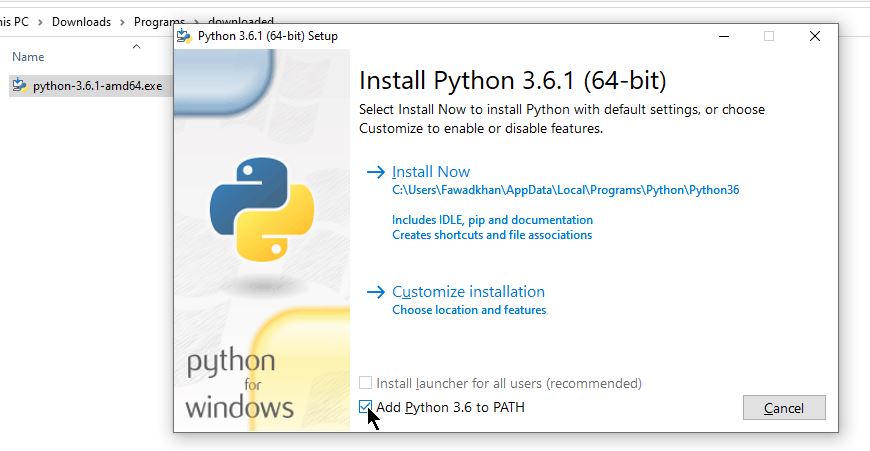Click Install Now option
Image resolution: width=870 pixels, height=451 pixels.
(431, 172)
